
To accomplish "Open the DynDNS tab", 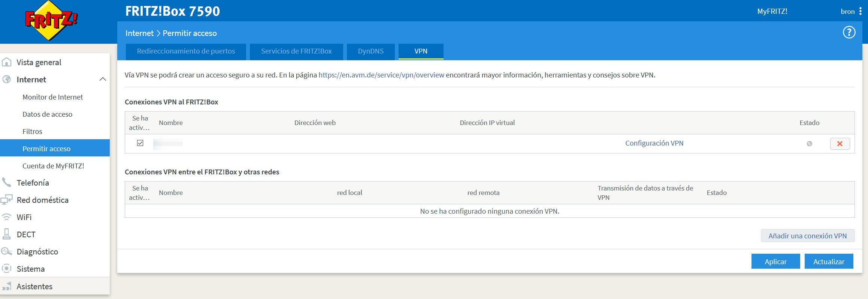I will point(371,51).
